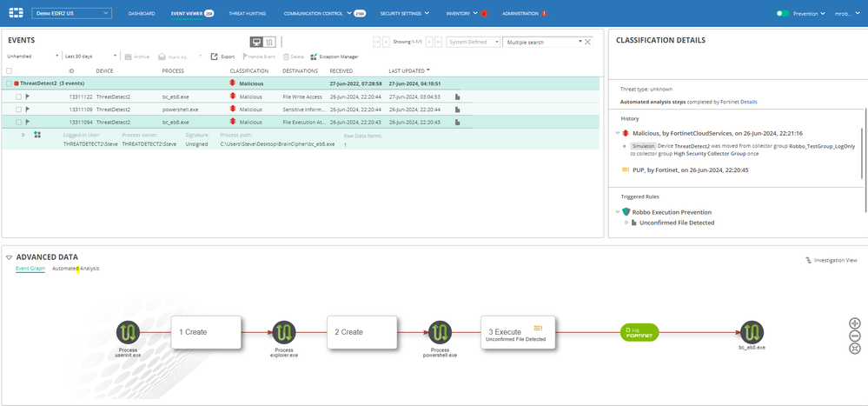Viewport: 868px width, 406px height.
Task: Open the Unhandled filter dropdown
Action: click(32, 57)
